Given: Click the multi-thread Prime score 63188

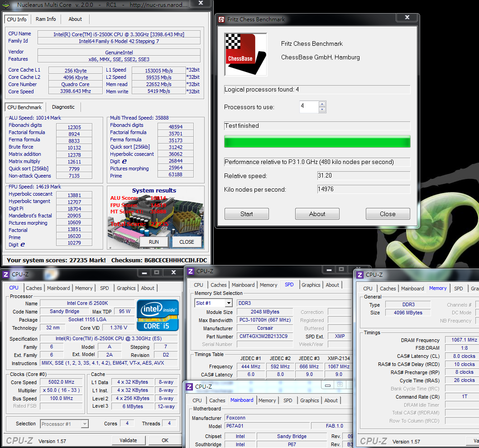Looking at the screenshot, I should [x=175, y=174].
